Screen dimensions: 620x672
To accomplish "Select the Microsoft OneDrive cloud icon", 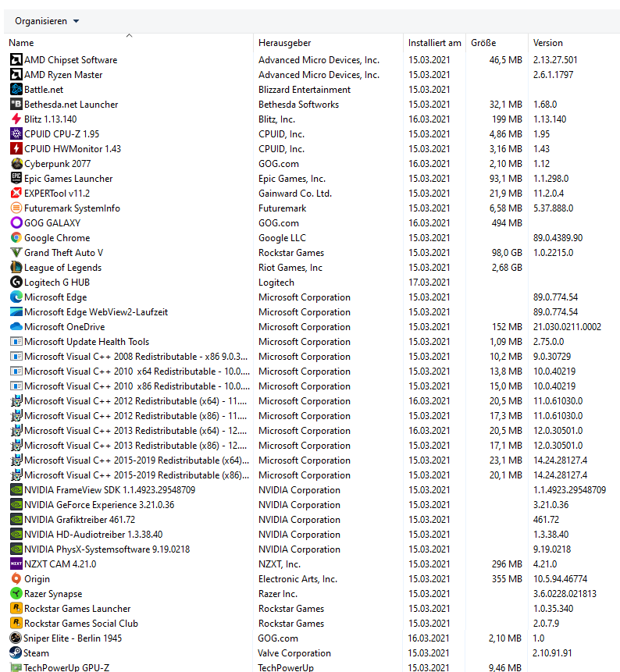I will click(x=16, y=326).
